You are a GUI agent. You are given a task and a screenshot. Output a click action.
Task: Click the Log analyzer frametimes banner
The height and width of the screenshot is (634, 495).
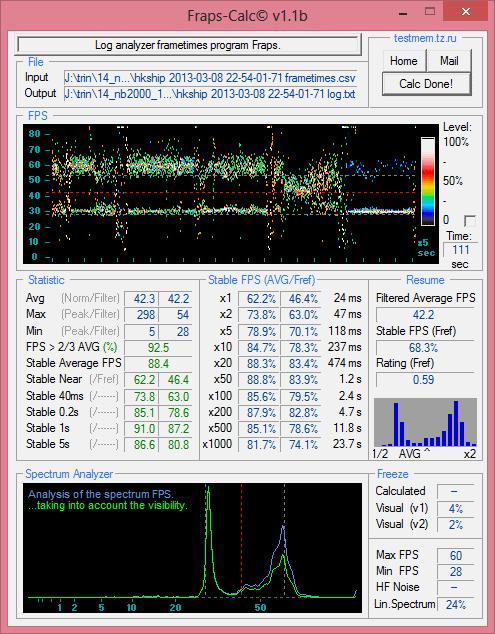[x=188, y=45]
